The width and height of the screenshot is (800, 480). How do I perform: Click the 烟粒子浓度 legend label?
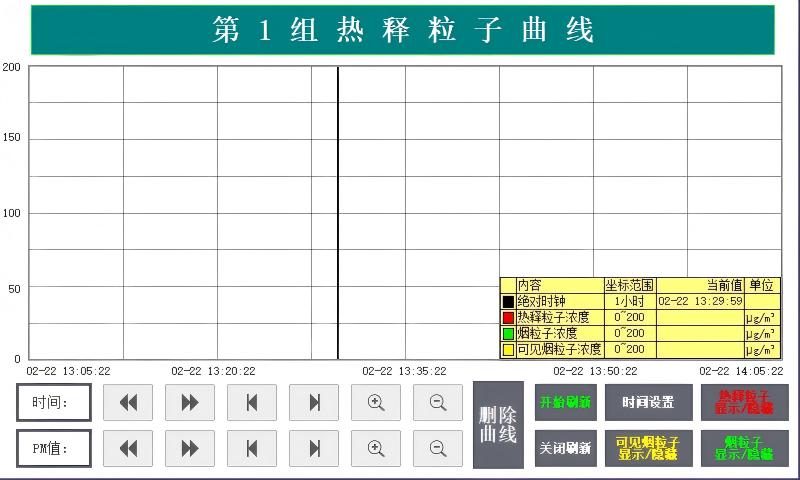tap(547, 334)
